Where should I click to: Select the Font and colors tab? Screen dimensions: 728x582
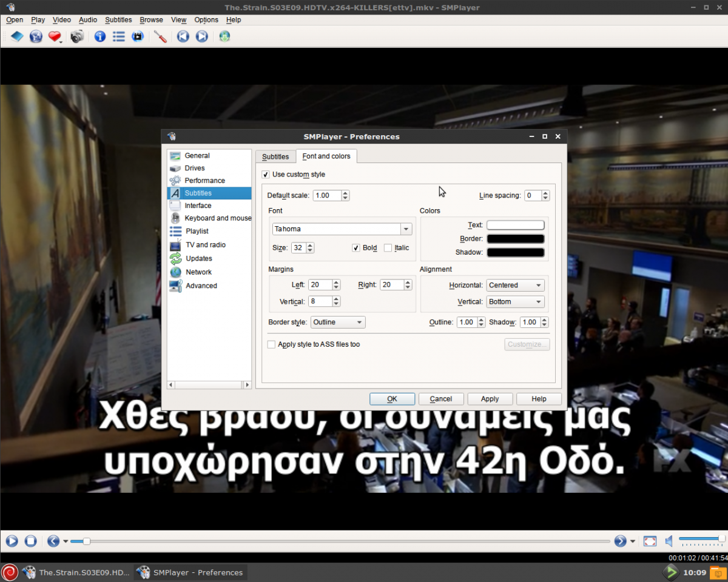pos(326,156)
